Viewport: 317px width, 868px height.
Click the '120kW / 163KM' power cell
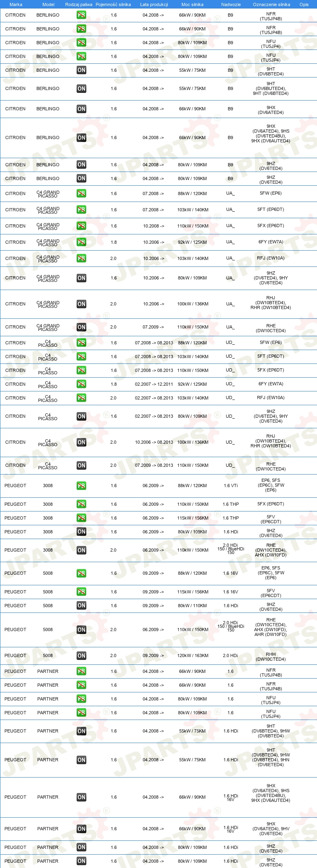(x=193, y=655)
